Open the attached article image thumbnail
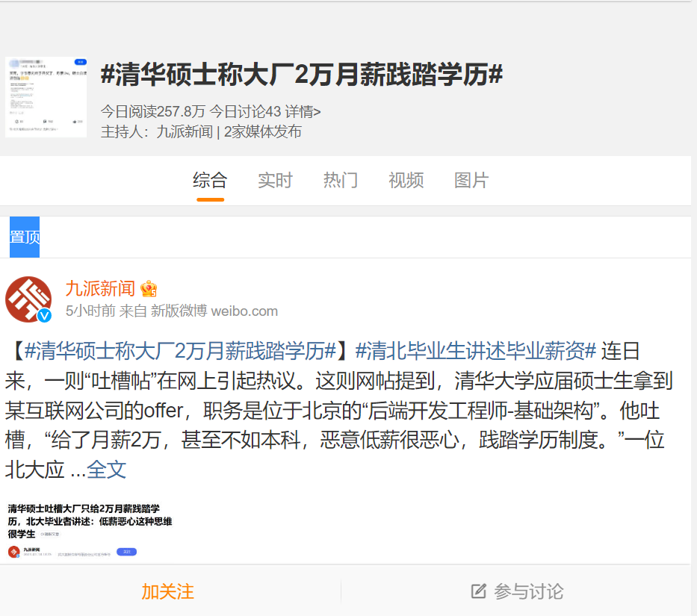Viewport: 697px width, 616px height. pyautogui.click(x=91, y=530)
